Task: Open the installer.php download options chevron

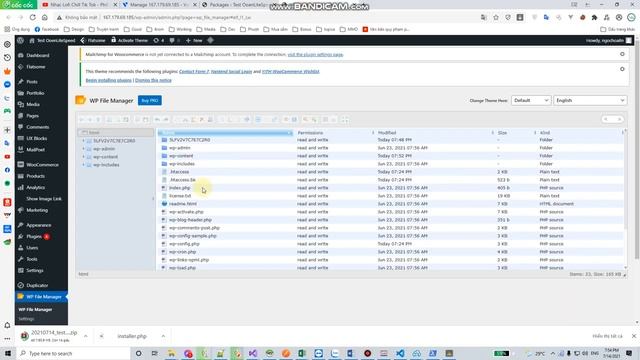Action: coord(163,336)
